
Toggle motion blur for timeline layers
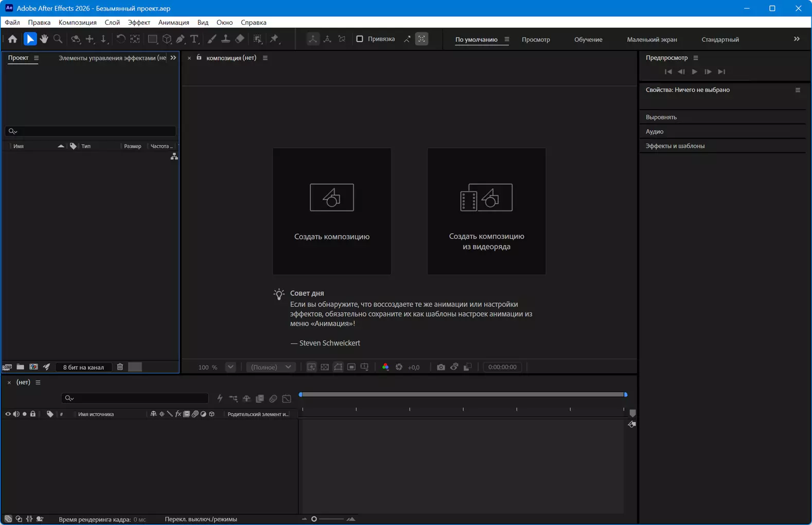[x=273, y=398]
